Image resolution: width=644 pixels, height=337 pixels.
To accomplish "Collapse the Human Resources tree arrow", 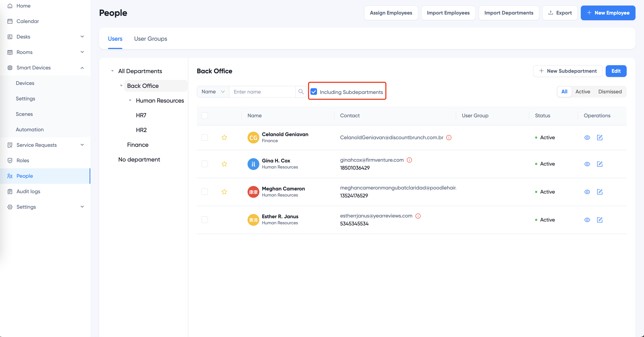I will pos(130,100).
